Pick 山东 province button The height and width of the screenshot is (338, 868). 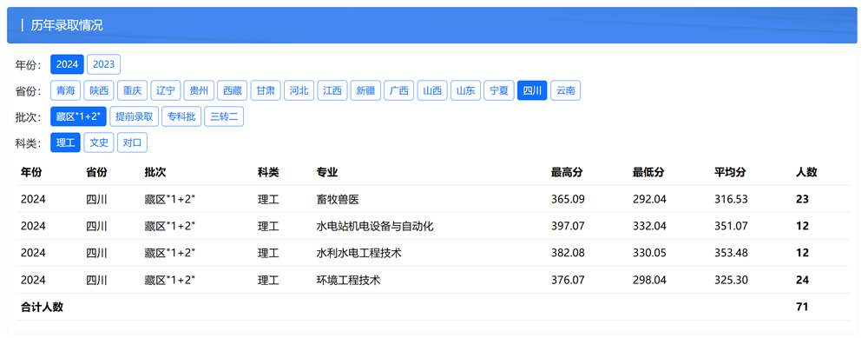click(x=465, y=91)
